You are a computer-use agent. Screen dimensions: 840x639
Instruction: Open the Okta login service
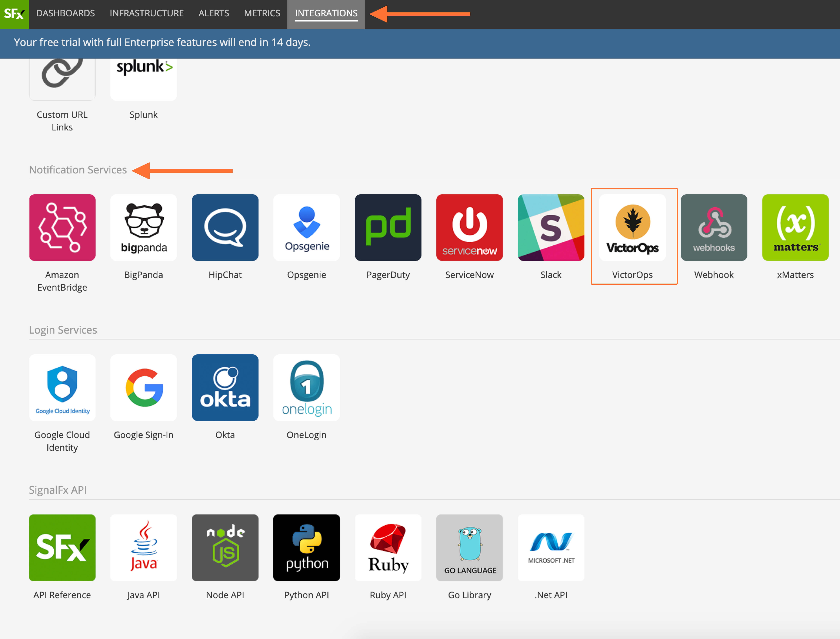(225, 388)
